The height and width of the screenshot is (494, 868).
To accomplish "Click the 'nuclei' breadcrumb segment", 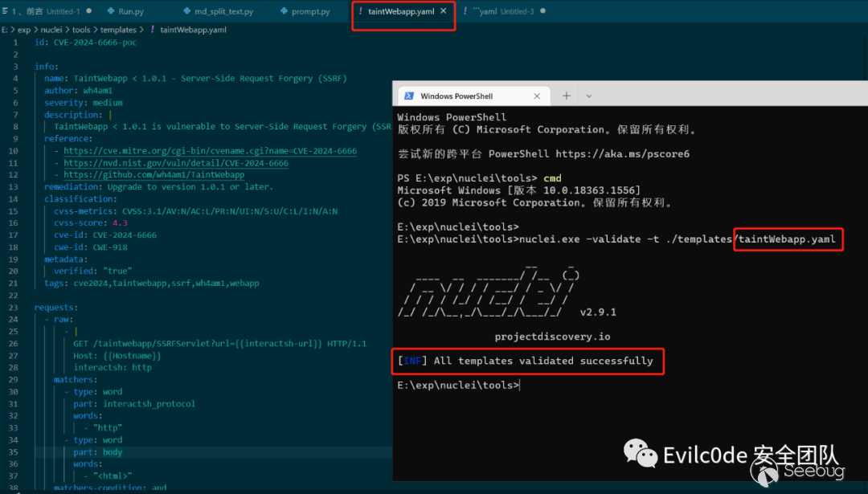I will tap(51, 30).
